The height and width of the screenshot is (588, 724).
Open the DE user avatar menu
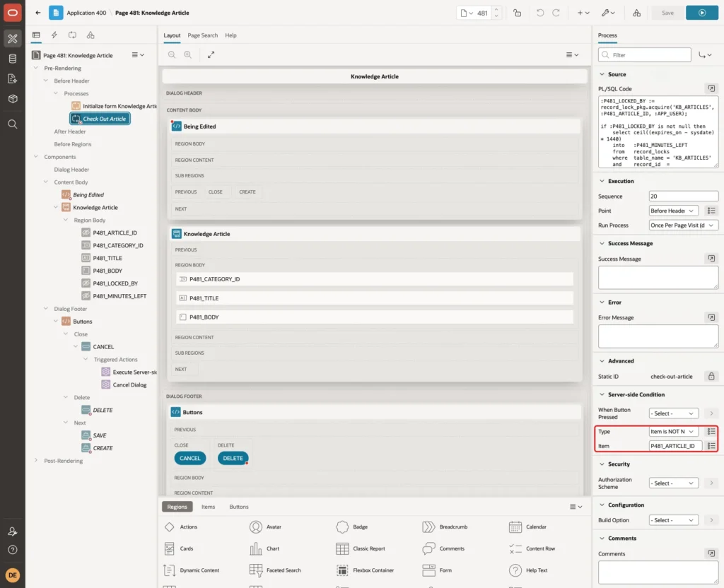click(13, 575)
